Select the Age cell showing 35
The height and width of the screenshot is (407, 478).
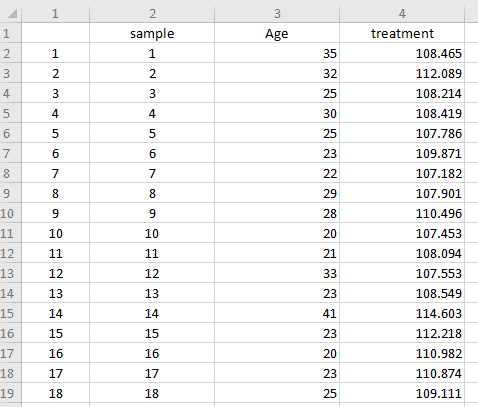coord(277,53)
